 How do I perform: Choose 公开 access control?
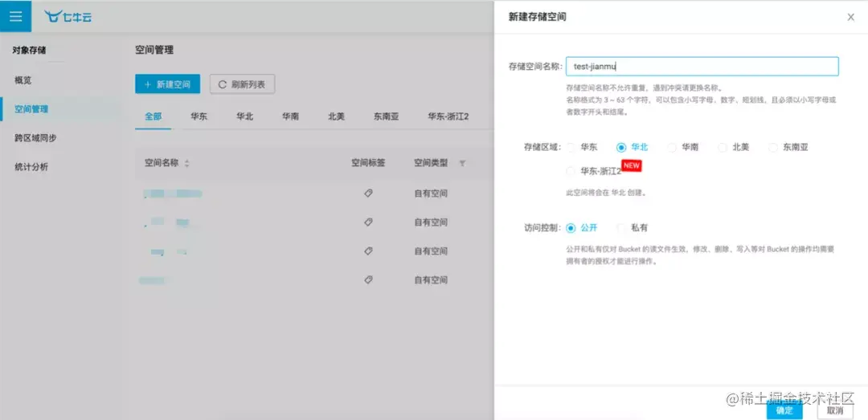point(571,228)
